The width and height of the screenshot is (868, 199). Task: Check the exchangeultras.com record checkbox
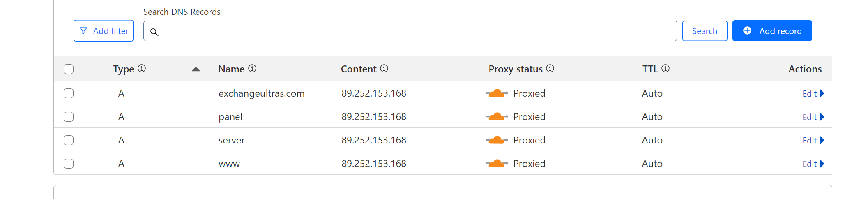tap(69, 93)
